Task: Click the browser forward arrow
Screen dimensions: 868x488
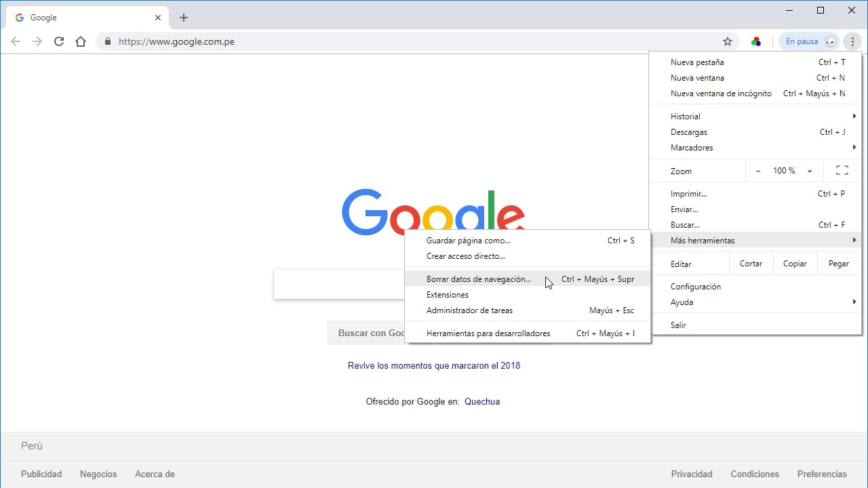Action: coord(37,41)
